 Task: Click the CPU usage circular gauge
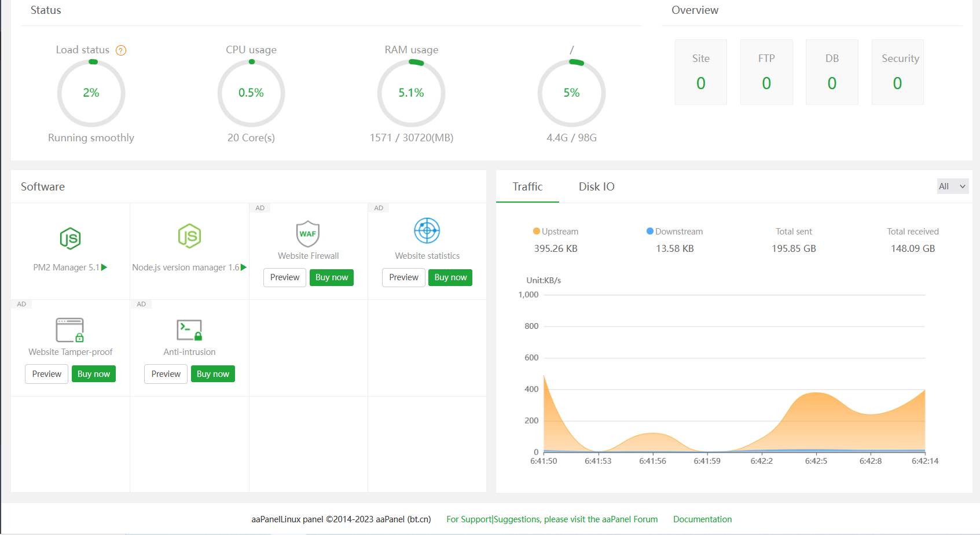coord(251,93)
